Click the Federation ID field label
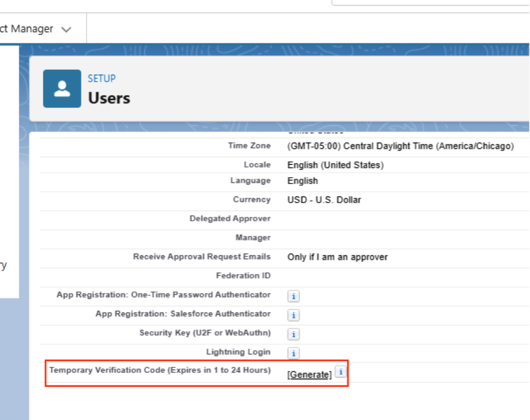The height and width of the screenshot is (420, 530). (x=243, y=276)
